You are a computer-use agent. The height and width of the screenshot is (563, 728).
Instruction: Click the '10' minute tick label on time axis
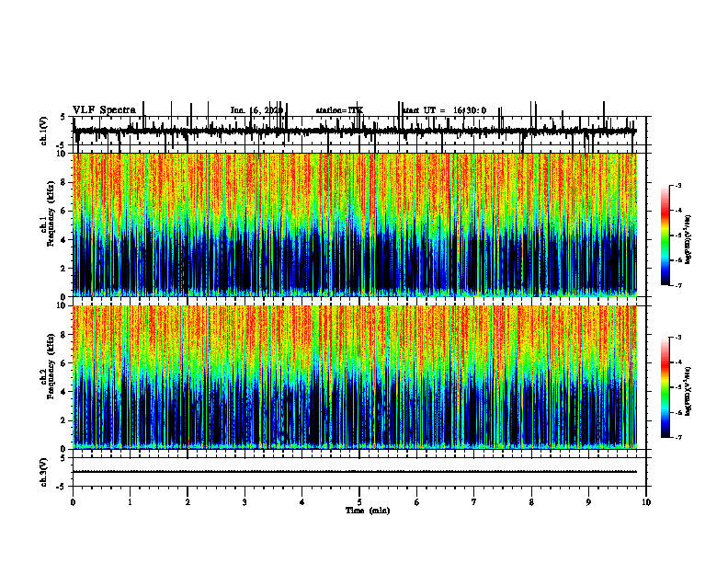646,502
